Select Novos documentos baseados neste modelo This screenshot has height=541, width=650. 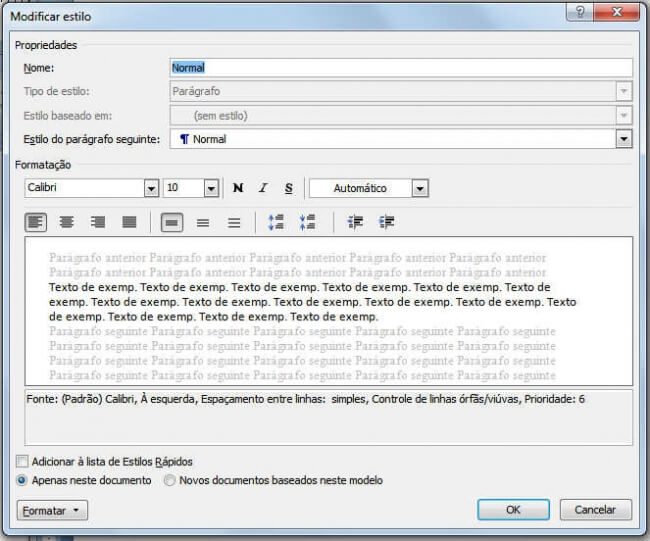[x=169, y=480]
